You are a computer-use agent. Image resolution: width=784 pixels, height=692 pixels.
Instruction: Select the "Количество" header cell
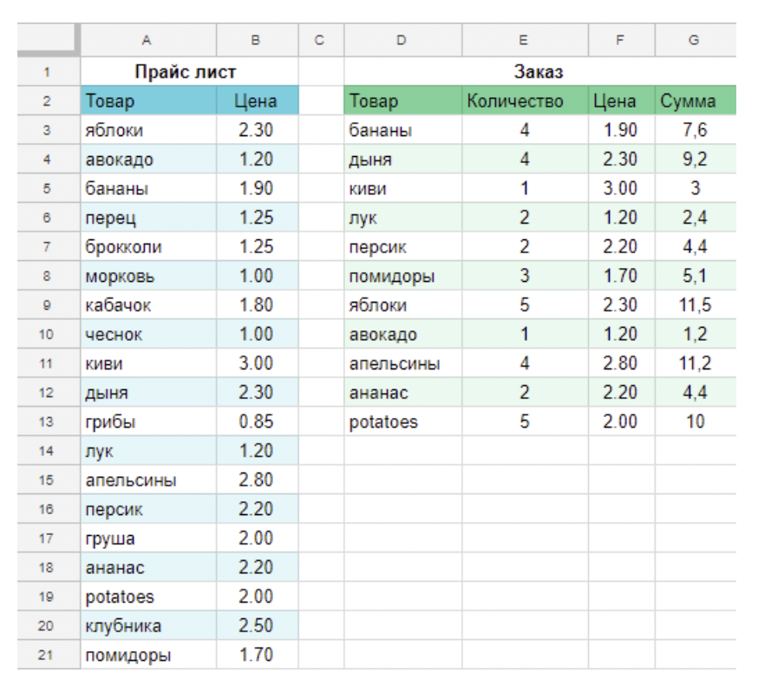[524, 101]
